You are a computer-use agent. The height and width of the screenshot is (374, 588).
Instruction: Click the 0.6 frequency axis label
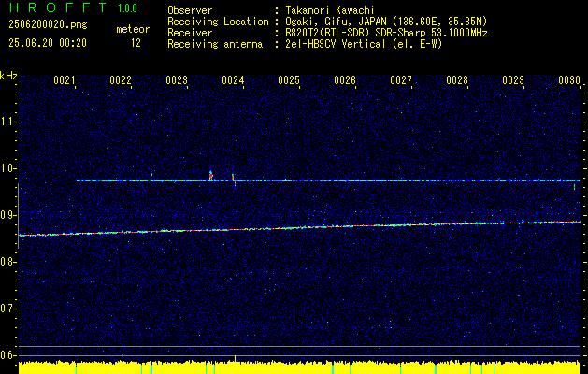(7, 355)
